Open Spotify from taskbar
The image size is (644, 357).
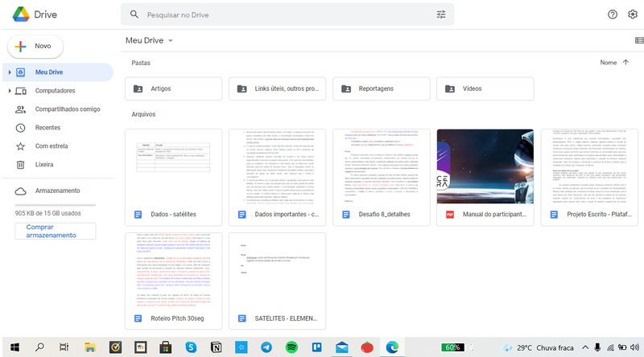pyautogui.click(x=291, y=347)
